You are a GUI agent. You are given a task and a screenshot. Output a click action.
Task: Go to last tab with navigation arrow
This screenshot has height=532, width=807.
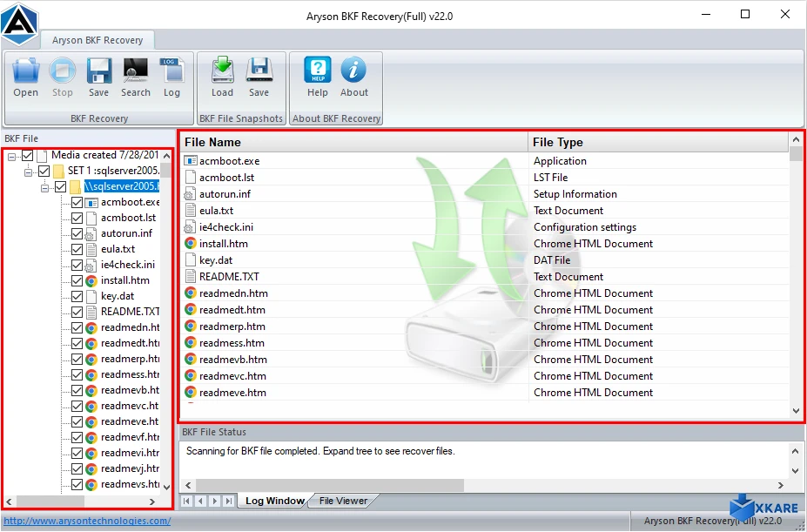228,501
